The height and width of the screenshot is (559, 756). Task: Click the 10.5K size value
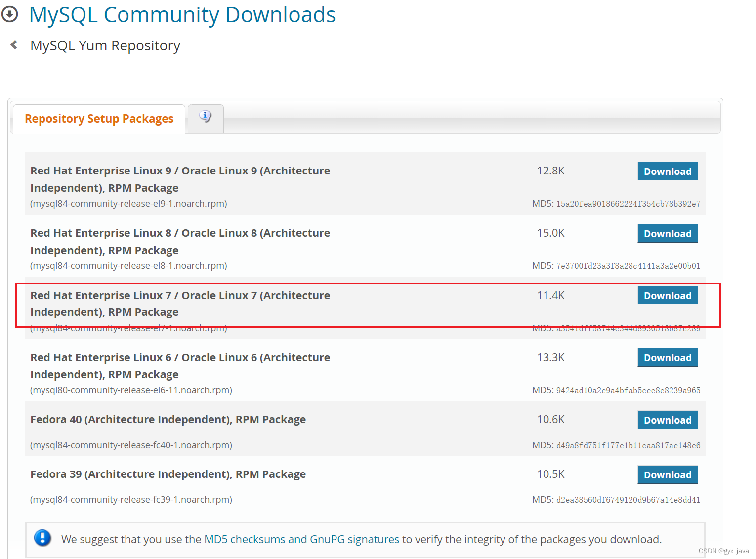point(550,474)
